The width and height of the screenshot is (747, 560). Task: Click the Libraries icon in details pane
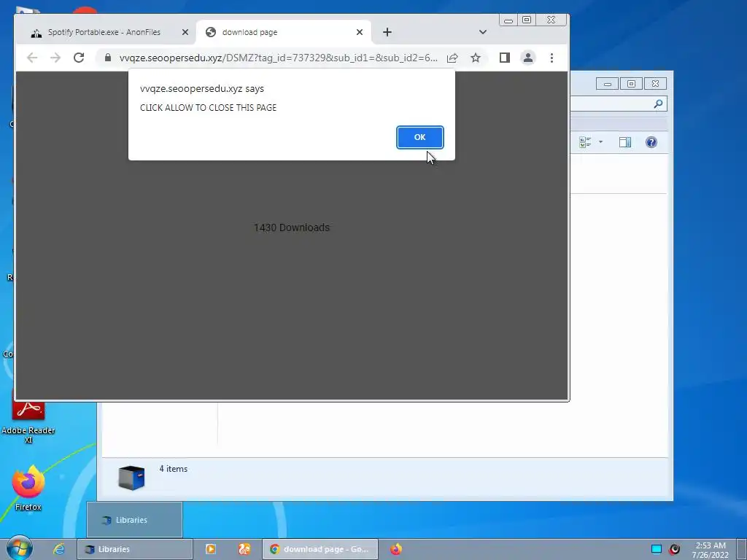click(x=131, y=477)
